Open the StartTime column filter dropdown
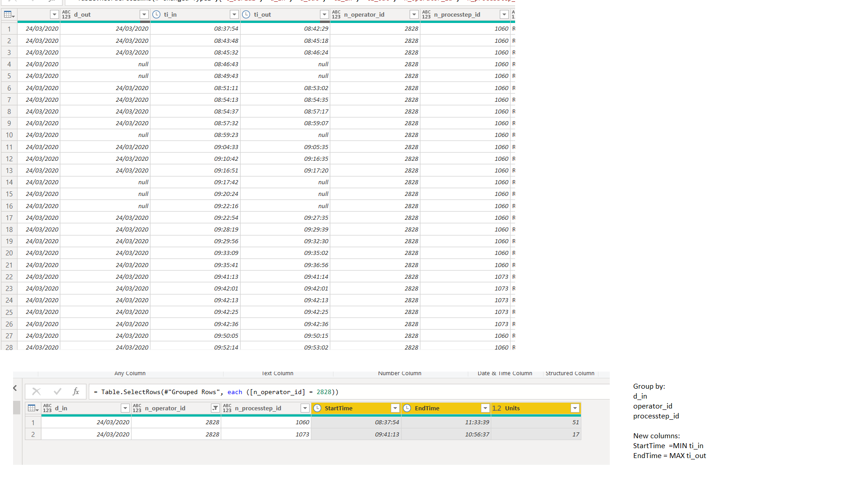Viewport: 868px width, 504px height. [x=395, y=409]
